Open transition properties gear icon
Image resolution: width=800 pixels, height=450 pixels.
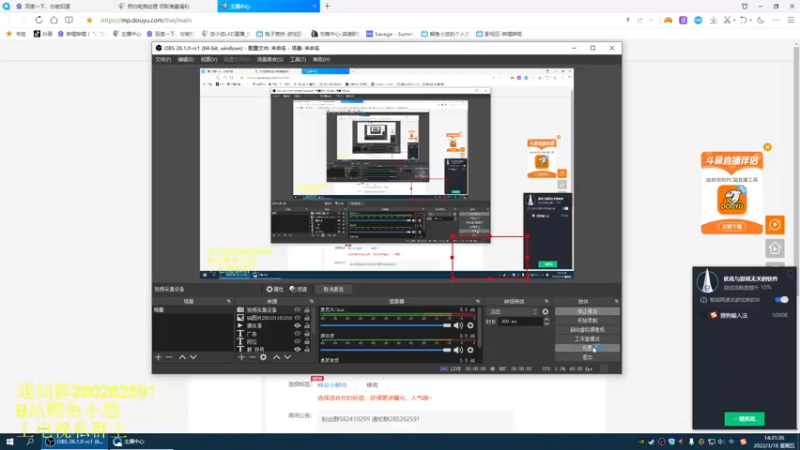click(545, 312)
